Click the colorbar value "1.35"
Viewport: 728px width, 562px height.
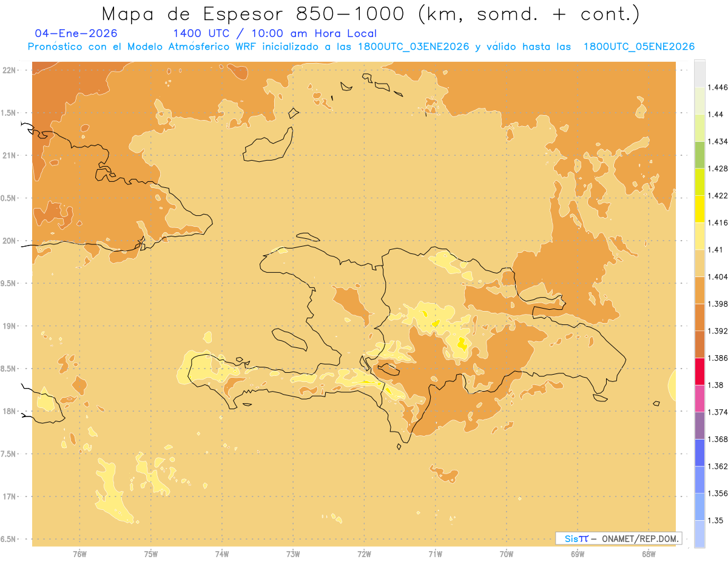[x=715, y=520]
